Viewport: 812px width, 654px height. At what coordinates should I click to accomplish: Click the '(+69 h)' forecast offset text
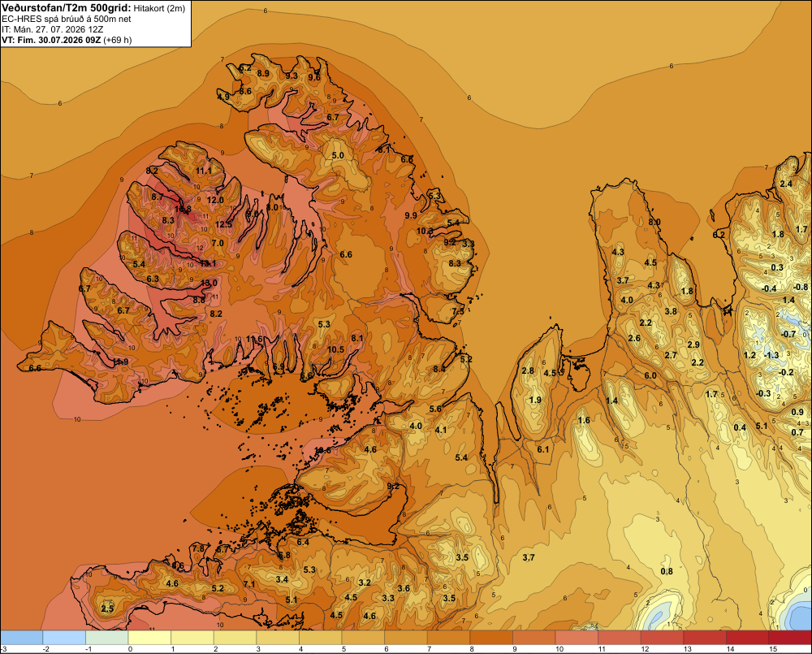pos(118,40)
